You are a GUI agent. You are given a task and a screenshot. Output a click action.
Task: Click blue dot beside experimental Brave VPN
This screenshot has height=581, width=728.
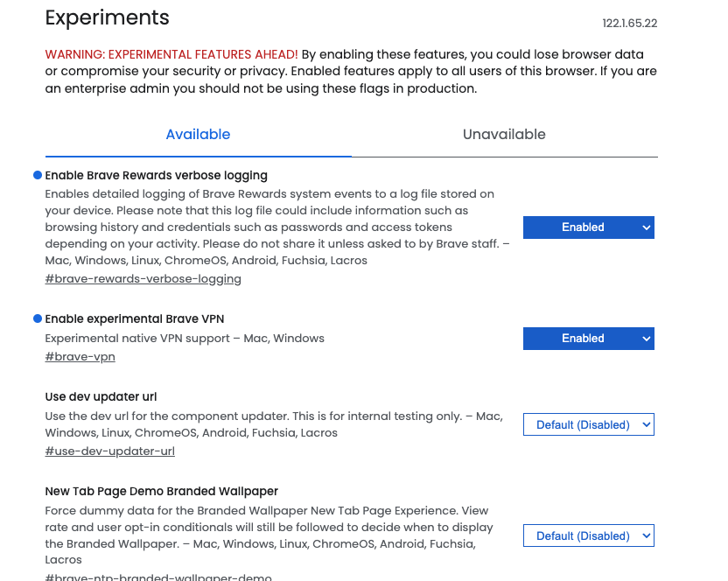point(38,318)
